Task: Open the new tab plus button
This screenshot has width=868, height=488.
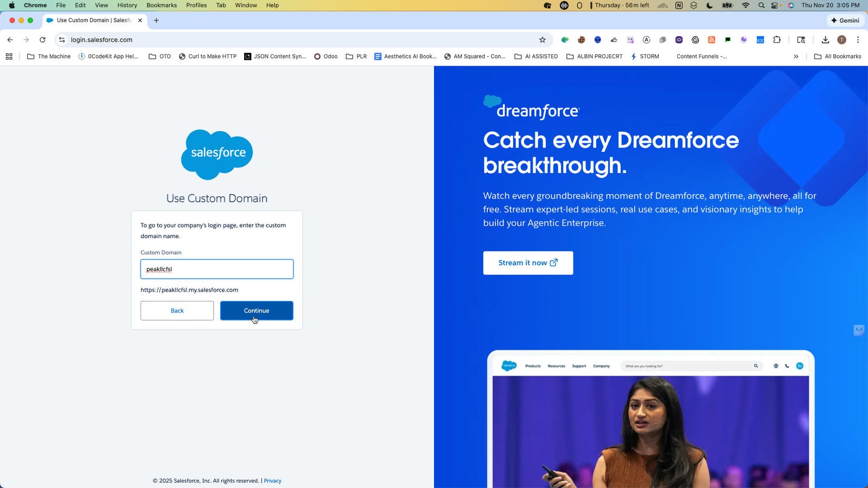Action: tap(156, 20)
